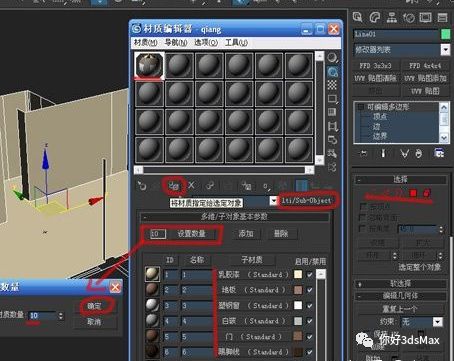Image resolution: width=454 pixels, height=361 pixels.
Task: Click the 乳胶漆 cream color swatch
Action: point(298,274)
